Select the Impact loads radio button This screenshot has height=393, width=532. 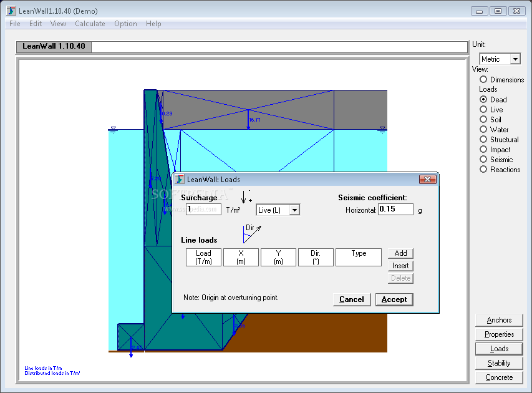(x=483, y=149)
